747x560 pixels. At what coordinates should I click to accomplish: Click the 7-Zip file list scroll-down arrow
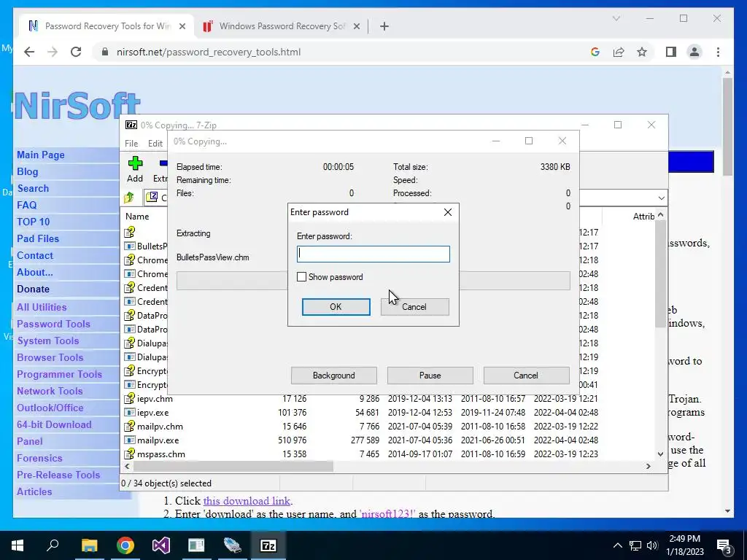660,454
